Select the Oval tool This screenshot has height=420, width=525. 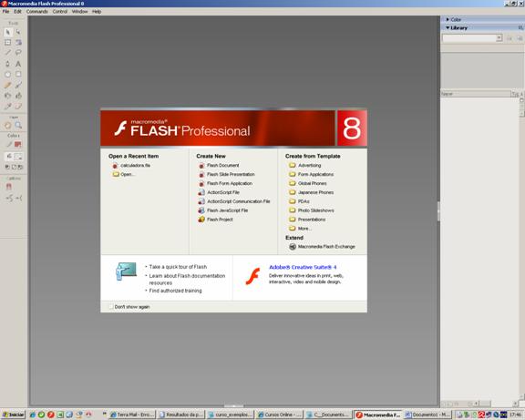[7, 75]
